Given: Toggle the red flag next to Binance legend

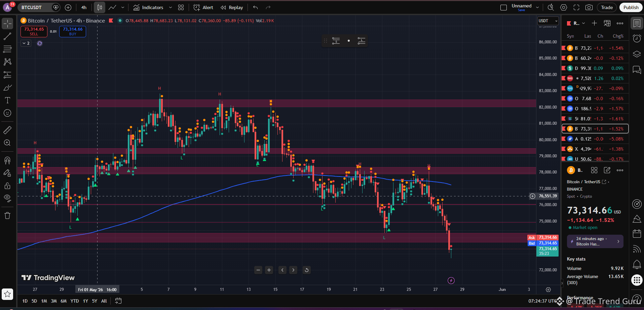Looking at the screenshot, I should coord(111,21).
